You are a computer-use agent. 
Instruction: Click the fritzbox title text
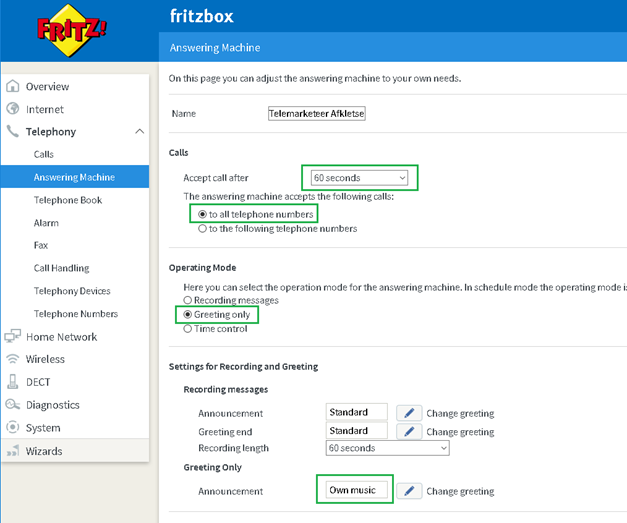(x=202, y=16)
